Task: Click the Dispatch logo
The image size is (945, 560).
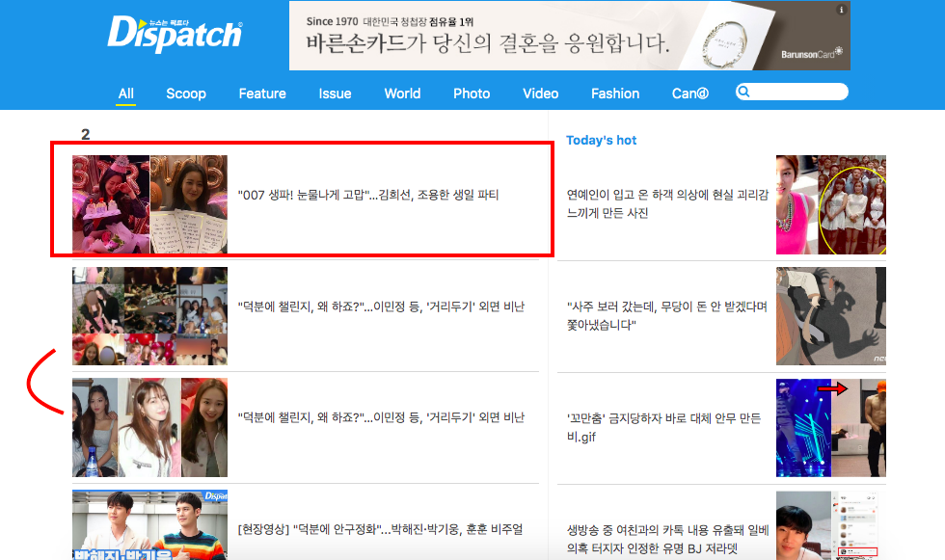Action: click(x=175, y=34)
